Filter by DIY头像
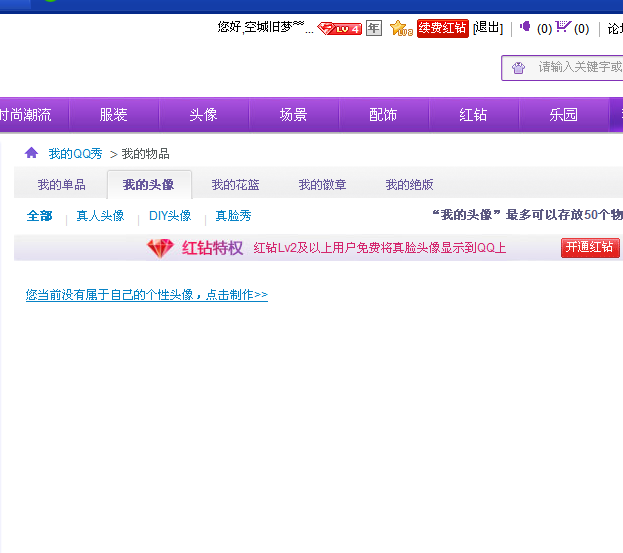Image resolution: width=623 pixels, height=553 pixels. [170, 216]
